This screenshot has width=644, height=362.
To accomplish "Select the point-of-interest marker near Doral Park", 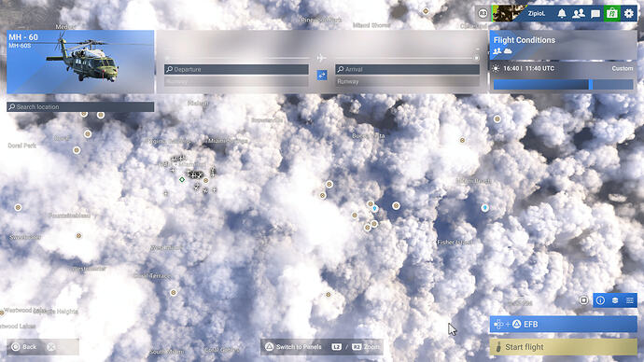I will point(77,150).
